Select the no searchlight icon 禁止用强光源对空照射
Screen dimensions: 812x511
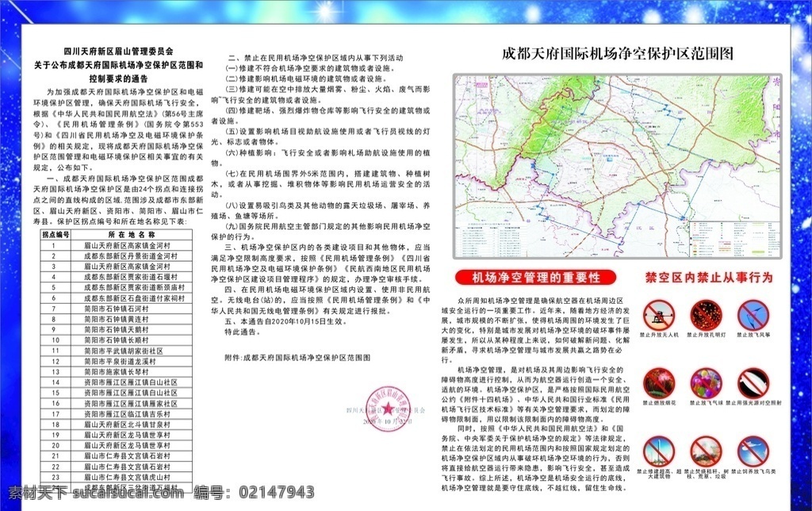[x=753, y=383]
